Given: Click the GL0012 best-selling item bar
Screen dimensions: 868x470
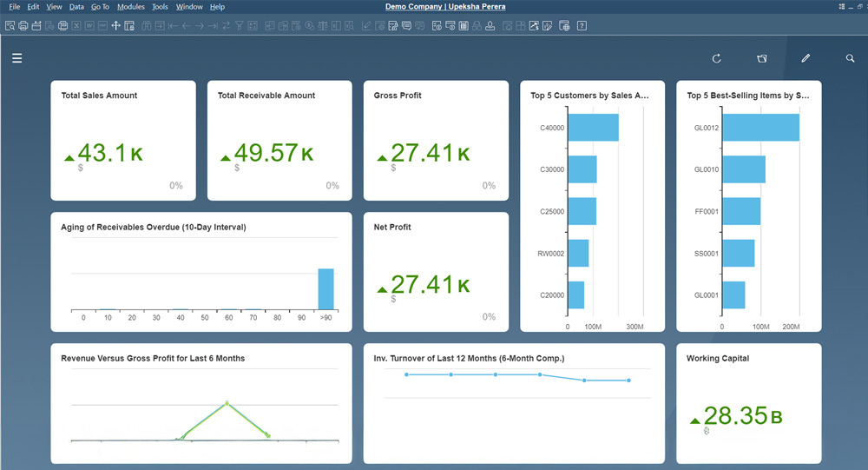Looking at the screenshot, I should click(760, 128).
